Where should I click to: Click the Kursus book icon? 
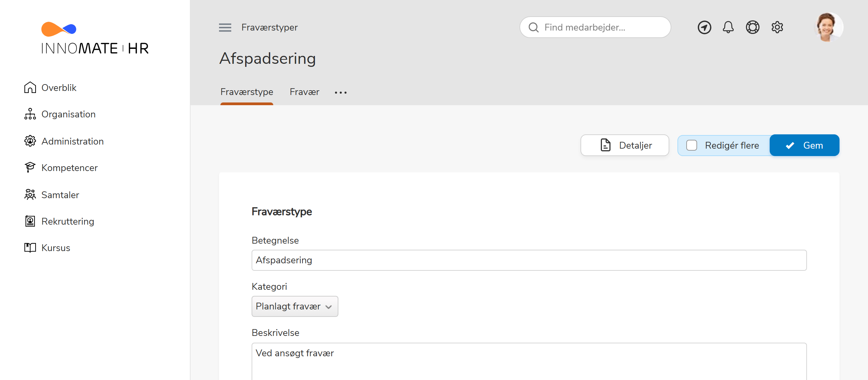click(x=30, y=248)
